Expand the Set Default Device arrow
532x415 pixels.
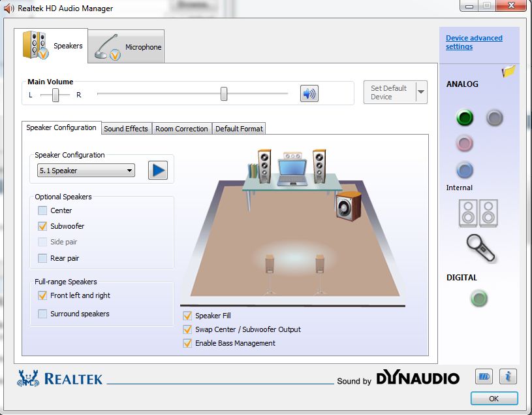(421, 92)
